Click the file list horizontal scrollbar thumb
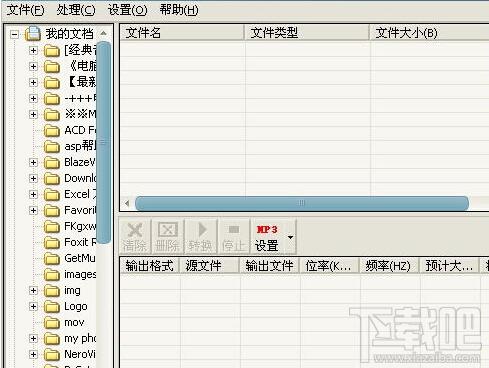This screenshot has width=489, height=368. click(x=302, y=203)
